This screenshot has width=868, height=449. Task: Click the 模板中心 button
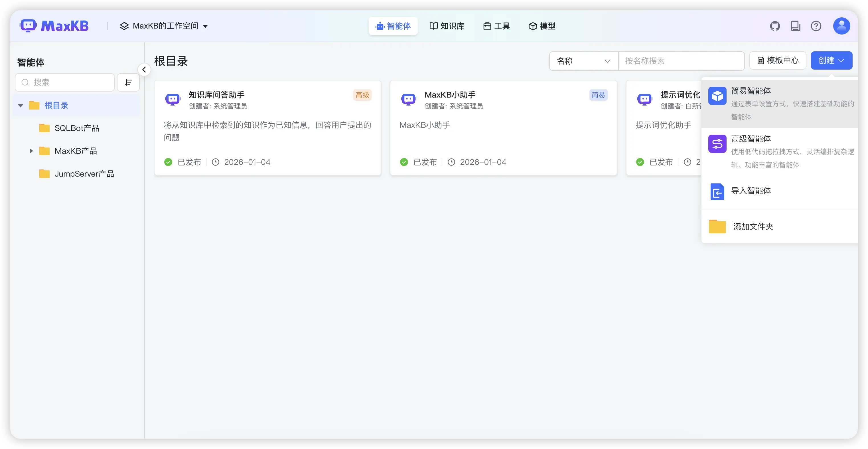(x=777, y=60)
